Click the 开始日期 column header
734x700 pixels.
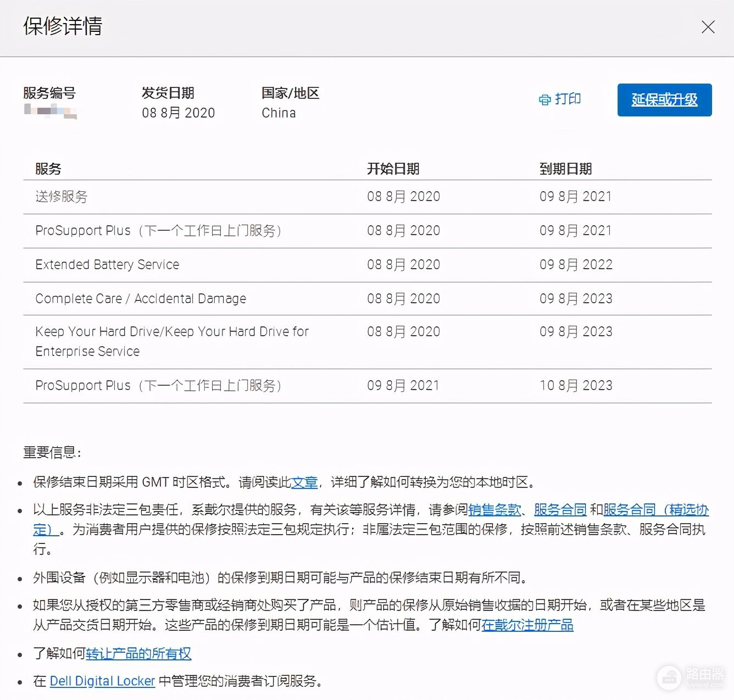(393, 169)
